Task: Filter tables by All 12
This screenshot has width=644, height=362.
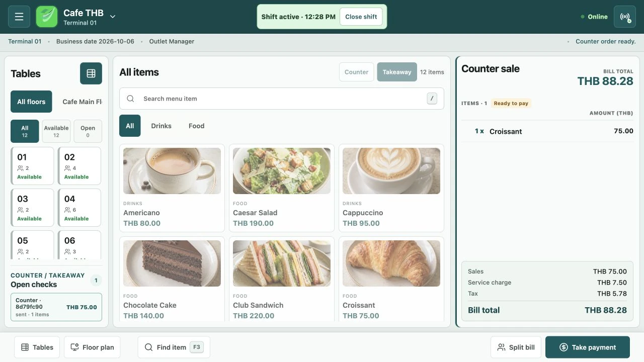Action: coord(25,131)
